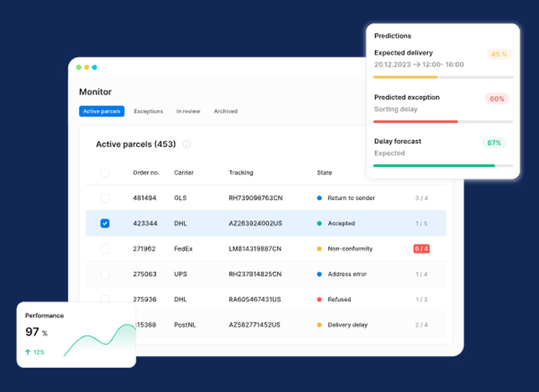Go to the Archived tab
The width and height of the screenshot is (539, 392).
(x=225, y=111)
